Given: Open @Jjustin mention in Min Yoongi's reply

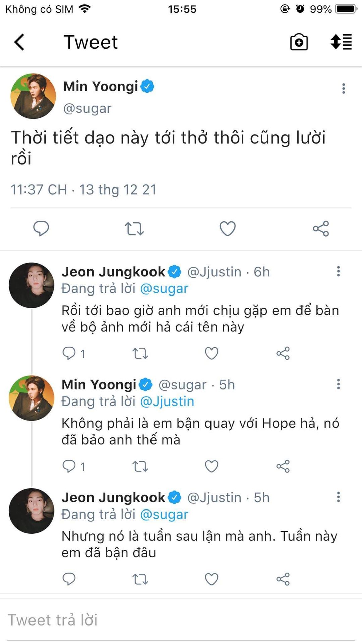Looking at the screenshot, I should pyautogui.click(x=167, y=401).
